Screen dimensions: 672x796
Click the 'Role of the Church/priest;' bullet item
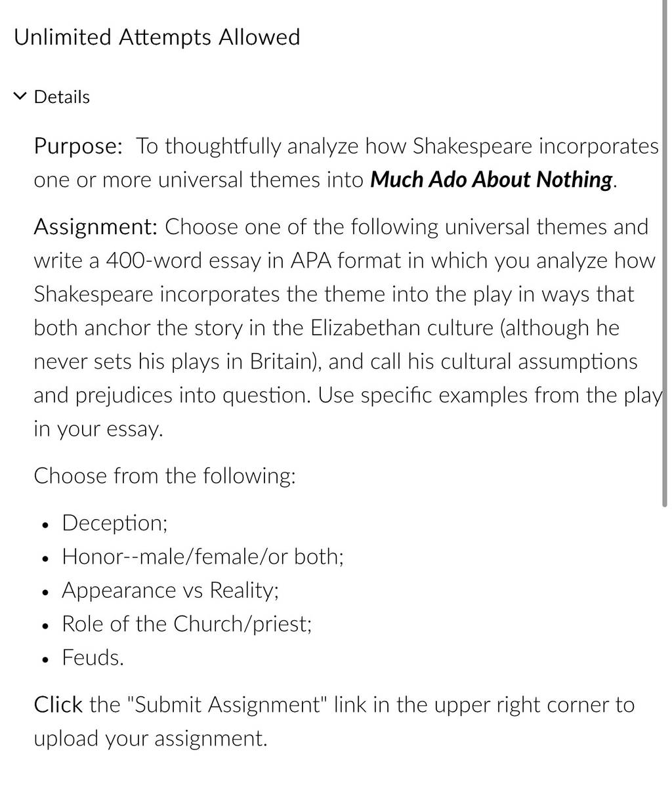(x=186, y=624)
